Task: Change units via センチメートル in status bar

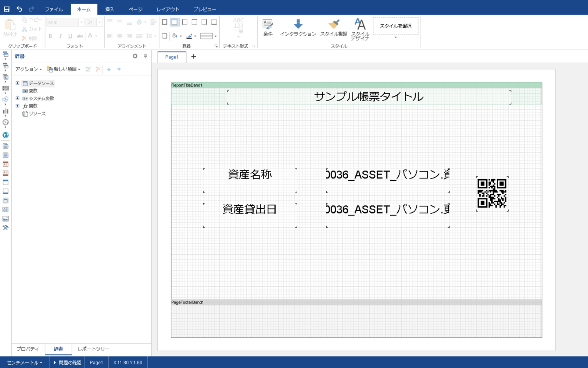Action: tap(24, 362)
